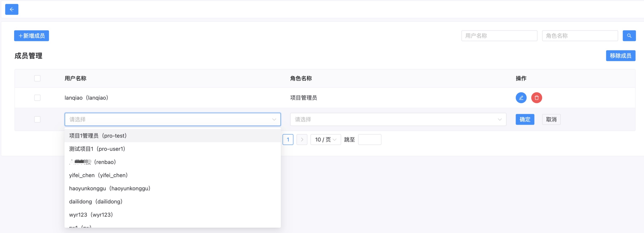Click the 用户名称 search input field
The width and height of the screenshot is (644, 233).
499,36
